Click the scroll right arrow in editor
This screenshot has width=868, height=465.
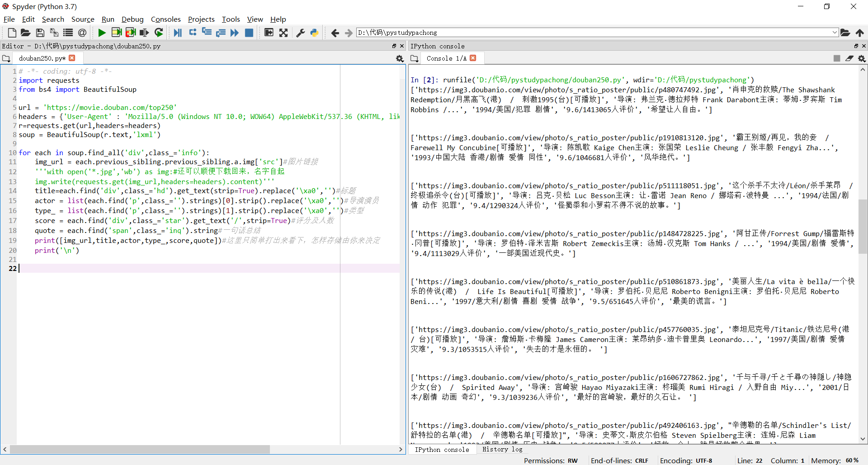coord(401,449)
